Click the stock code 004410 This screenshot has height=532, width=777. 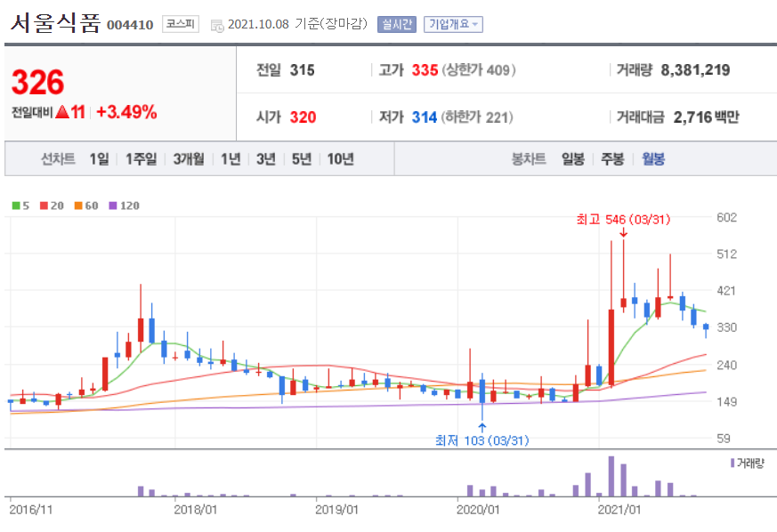pos(130,25)
